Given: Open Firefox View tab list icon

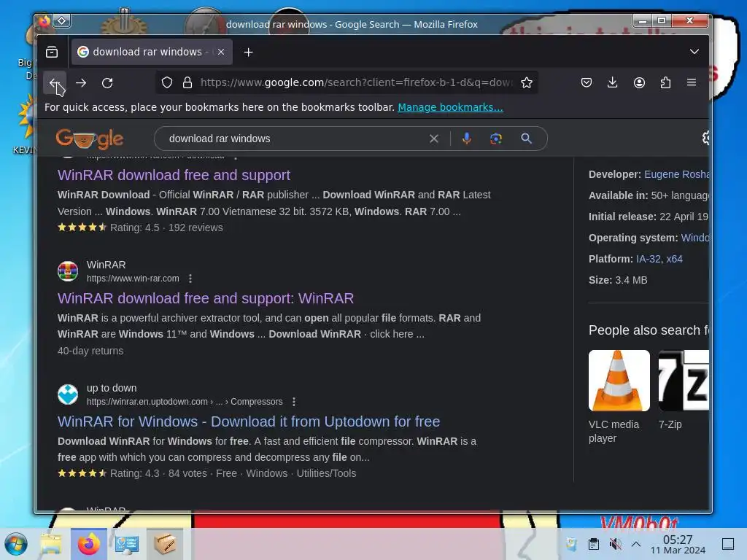Looking at the screenshot, I should coord(52,52).
